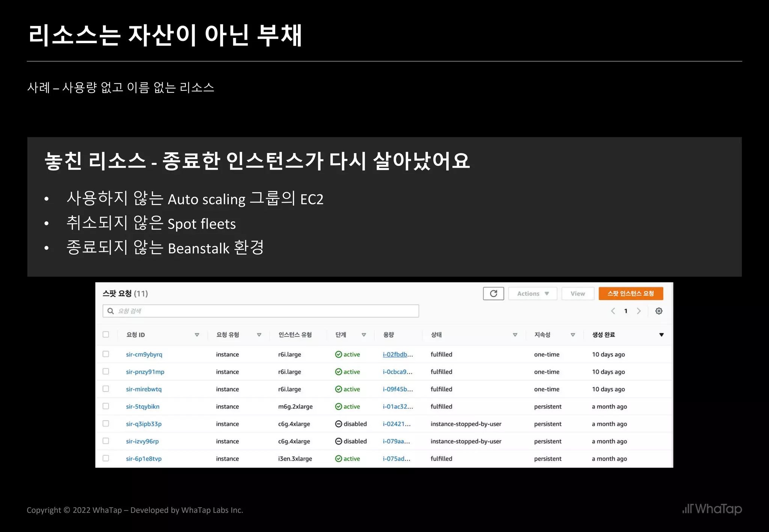This screenshot has width=769, height=532.
Task: Click the i3en.3xlarge instance type cell
Action: click(295, 458)
